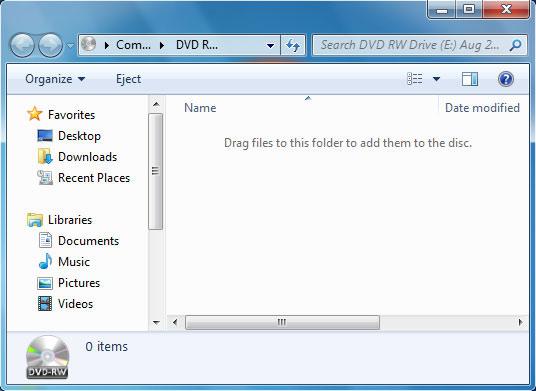536x391 pixels.
Task: Open the address bar history dropdown
Action: tap(270, 45)
